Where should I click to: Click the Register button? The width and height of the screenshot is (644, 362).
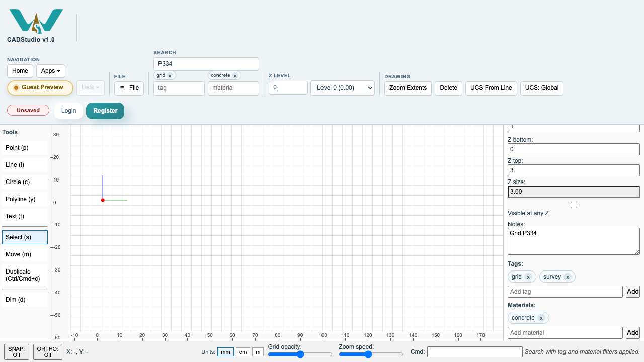105,111
